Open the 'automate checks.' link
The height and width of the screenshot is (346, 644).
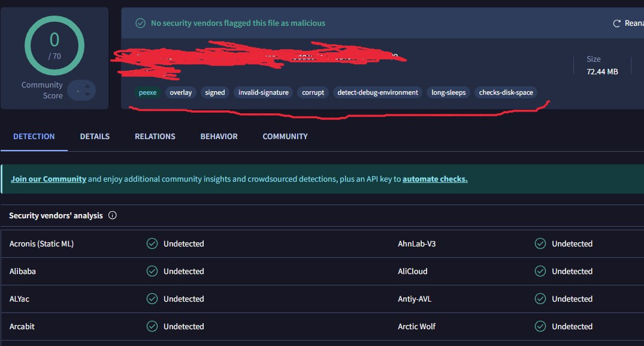(x=435, y=179)
